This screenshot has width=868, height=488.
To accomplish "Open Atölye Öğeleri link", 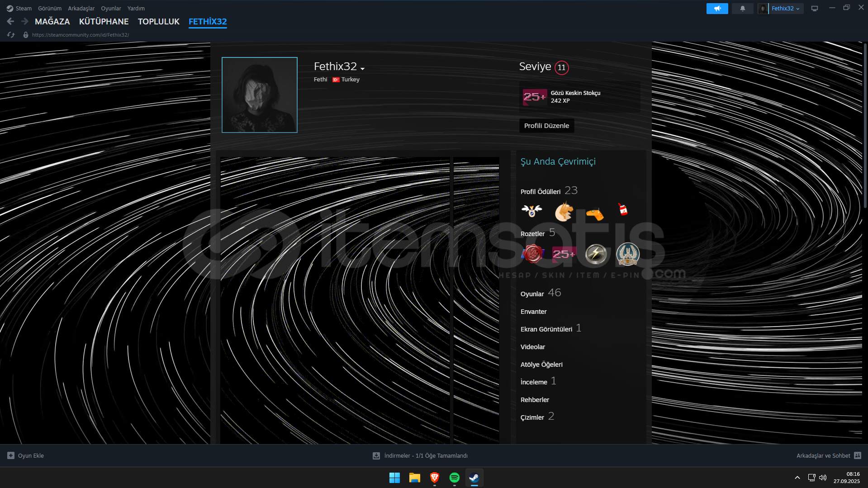I will 541,365.
